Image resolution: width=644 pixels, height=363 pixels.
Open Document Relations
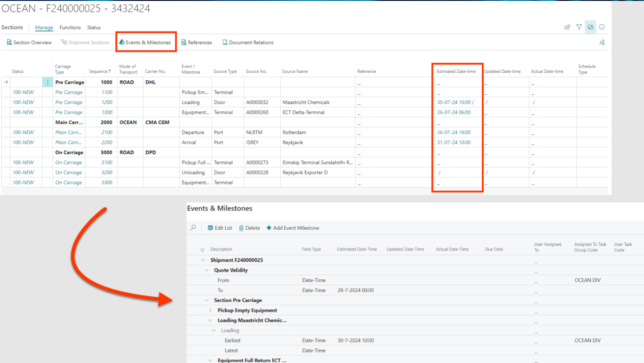(x=248, y=43)
